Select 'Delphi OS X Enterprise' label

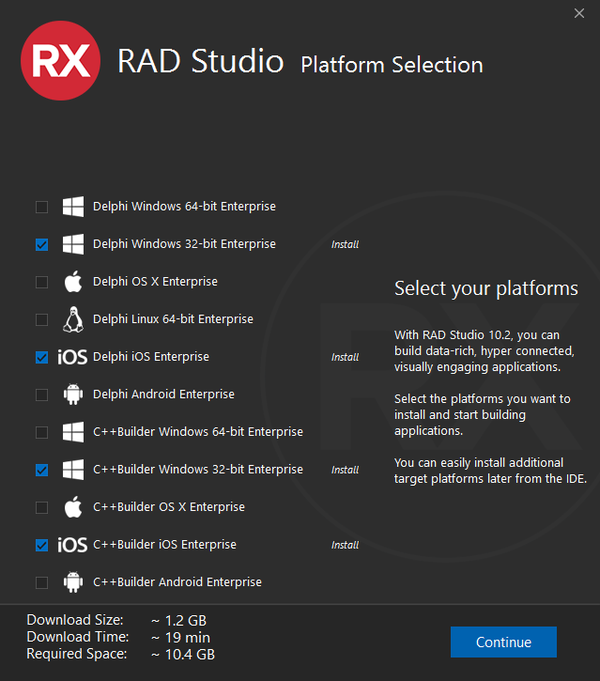point(155,281)
